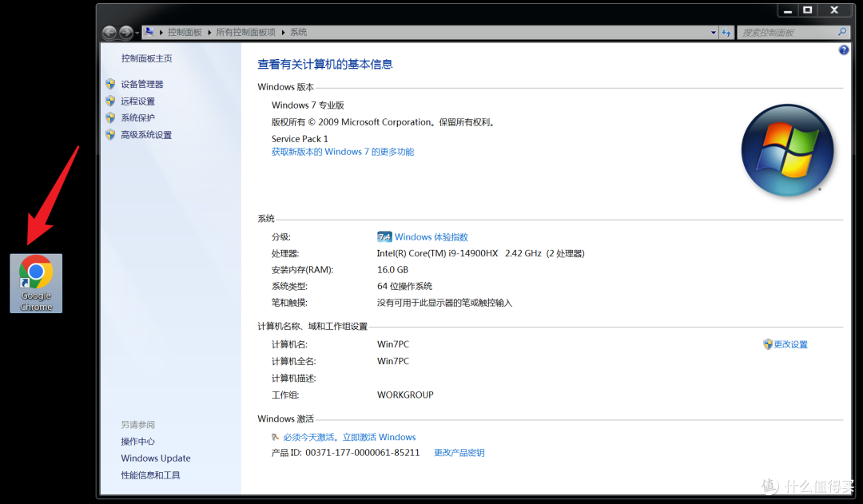Click the control panel icon in address bar
This screenshot has width=863, height=504.
[149, 32]
